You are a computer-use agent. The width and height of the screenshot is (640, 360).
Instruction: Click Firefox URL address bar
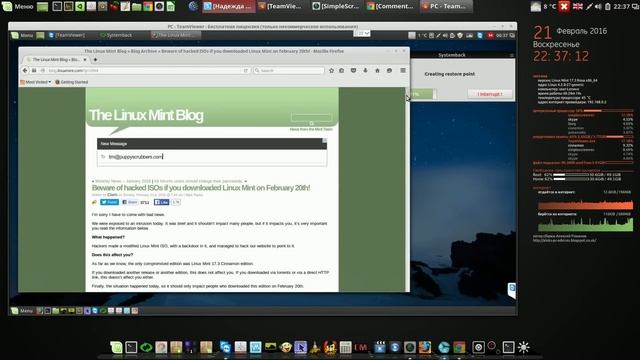144,71
